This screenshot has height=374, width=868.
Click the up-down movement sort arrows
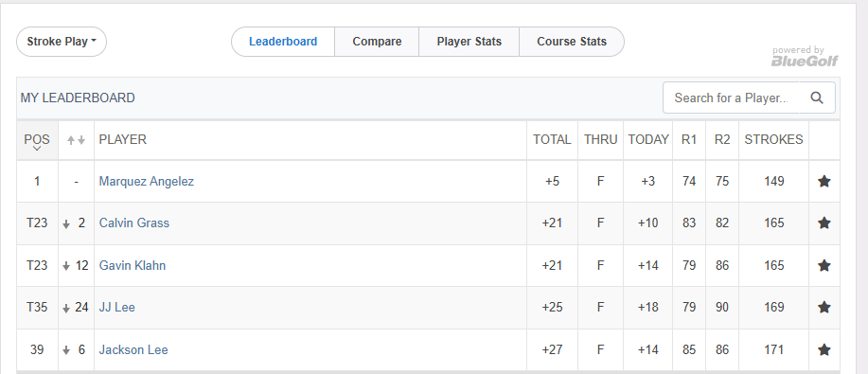[76, 141]
